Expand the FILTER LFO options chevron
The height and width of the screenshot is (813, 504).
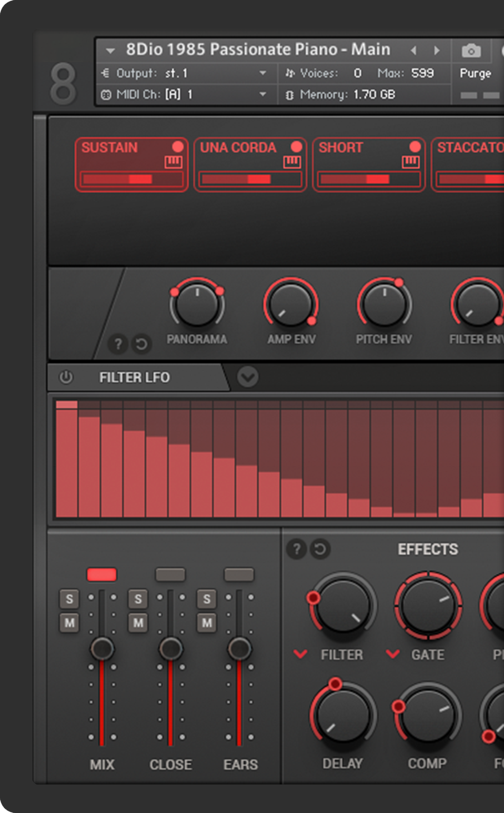(x=248, y=377)
